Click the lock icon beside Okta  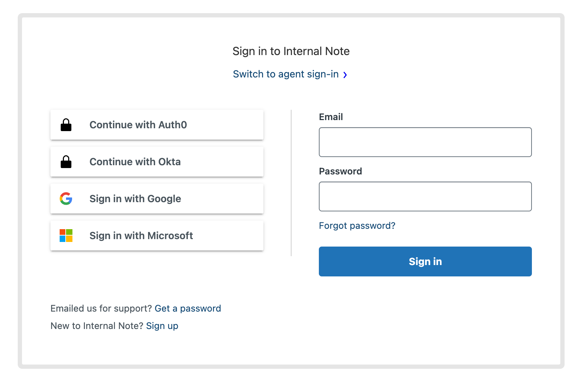click(x=66, y=162)
